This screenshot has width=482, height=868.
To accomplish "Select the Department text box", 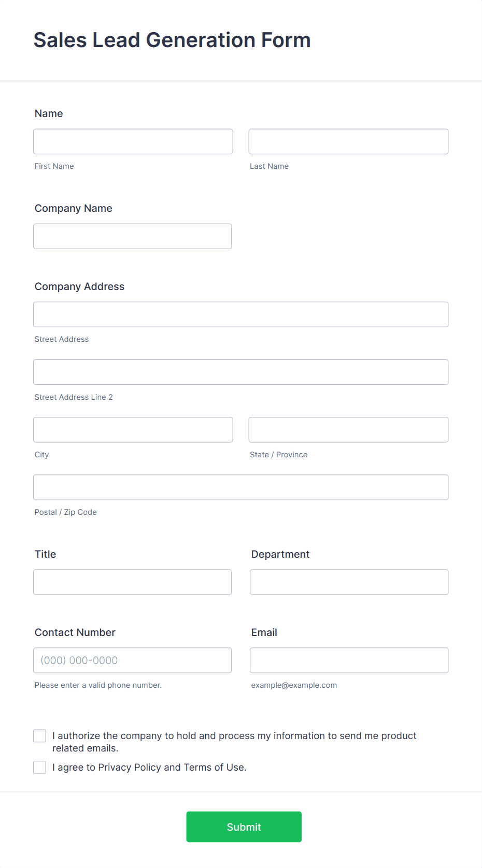I will [x=349, y=582].
